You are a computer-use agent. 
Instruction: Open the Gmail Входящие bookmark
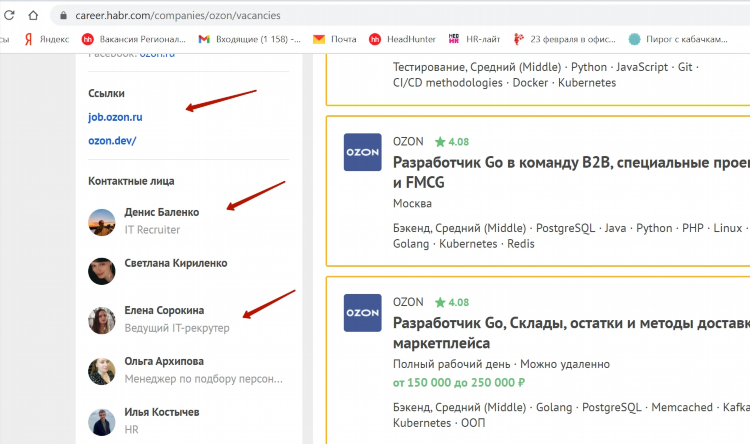click(250, 39)
